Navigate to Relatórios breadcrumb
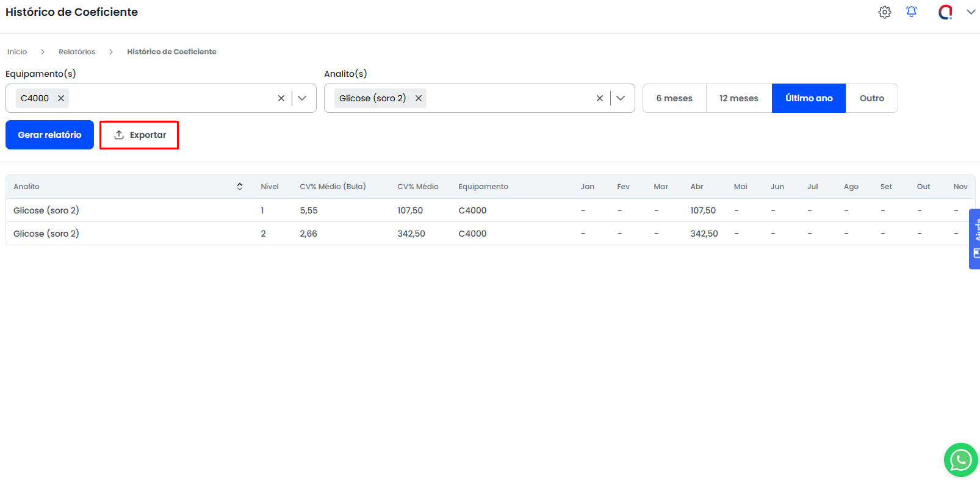Image resolution: width=980 pixels, height=480 pixels. pyautogui.click(x=77, y=52)
